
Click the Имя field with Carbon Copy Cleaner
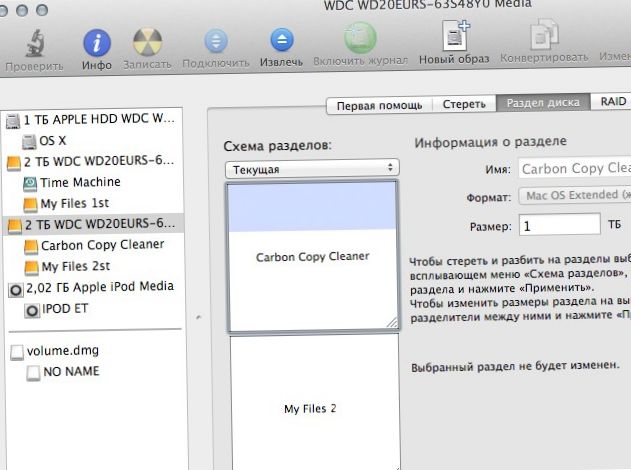pos(575,168)
